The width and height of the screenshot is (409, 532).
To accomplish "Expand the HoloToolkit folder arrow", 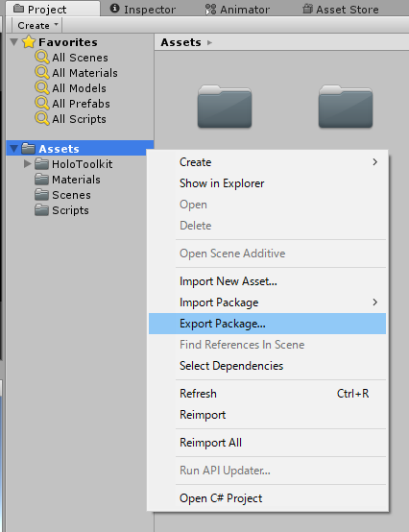I will (x=28, y=164).
